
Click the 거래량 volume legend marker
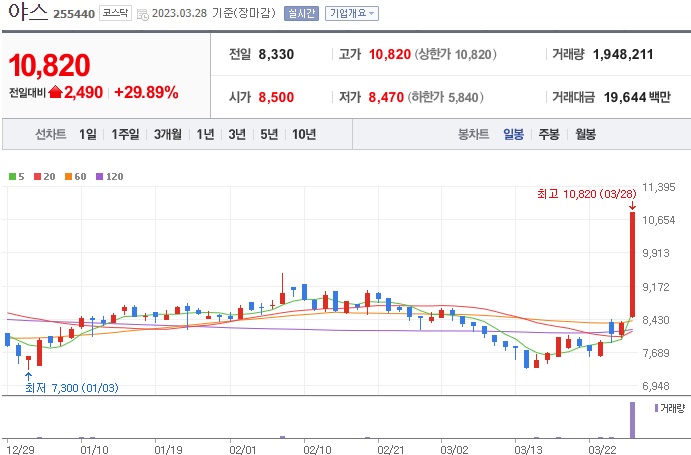pos(656,408)
